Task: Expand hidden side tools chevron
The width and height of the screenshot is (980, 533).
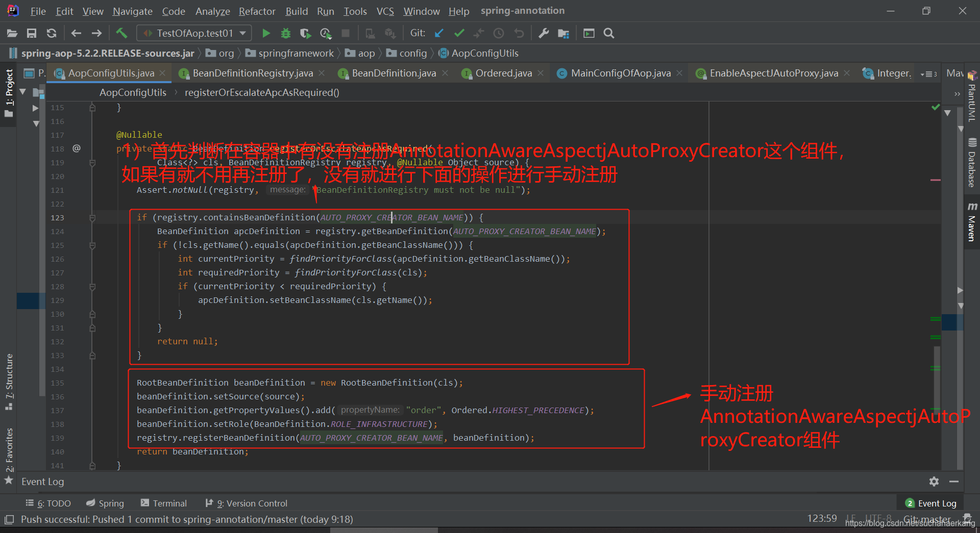Action: tap(957, 94)
